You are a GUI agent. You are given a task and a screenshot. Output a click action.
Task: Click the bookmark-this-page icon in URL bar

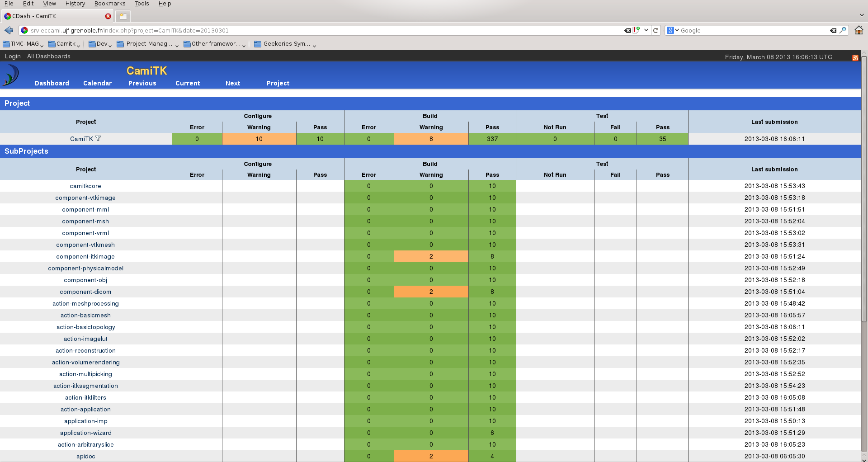(637, 30)
